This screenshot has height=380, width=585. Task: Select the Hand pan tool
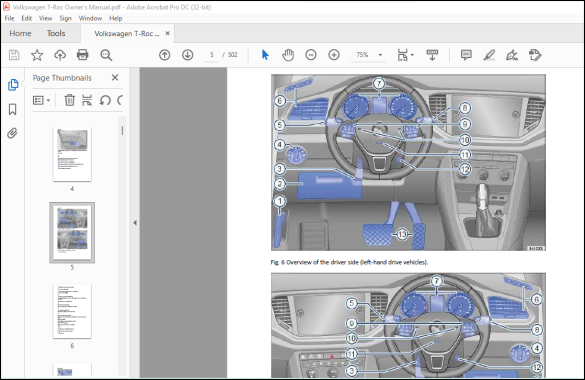(x=288, y=55)
